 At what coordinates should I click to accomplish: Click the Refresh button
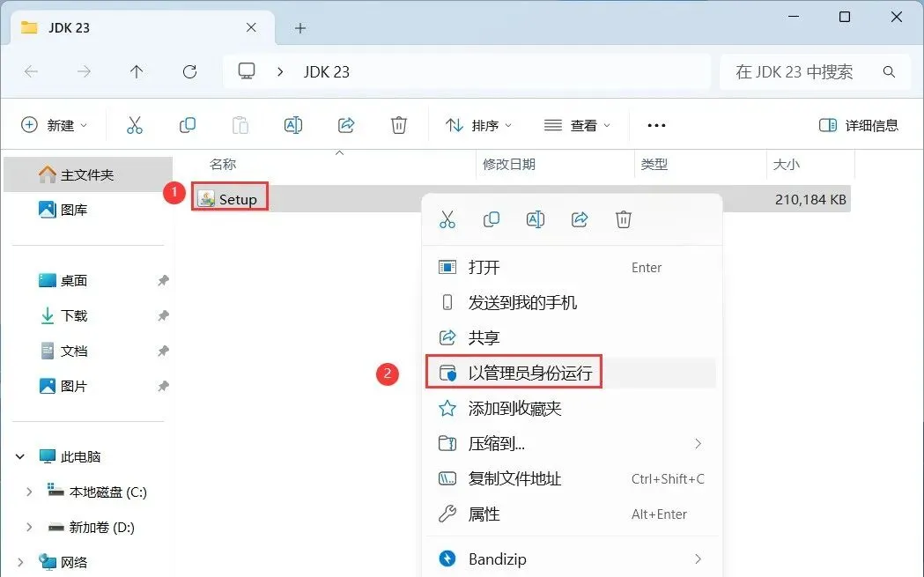point(189,72)
